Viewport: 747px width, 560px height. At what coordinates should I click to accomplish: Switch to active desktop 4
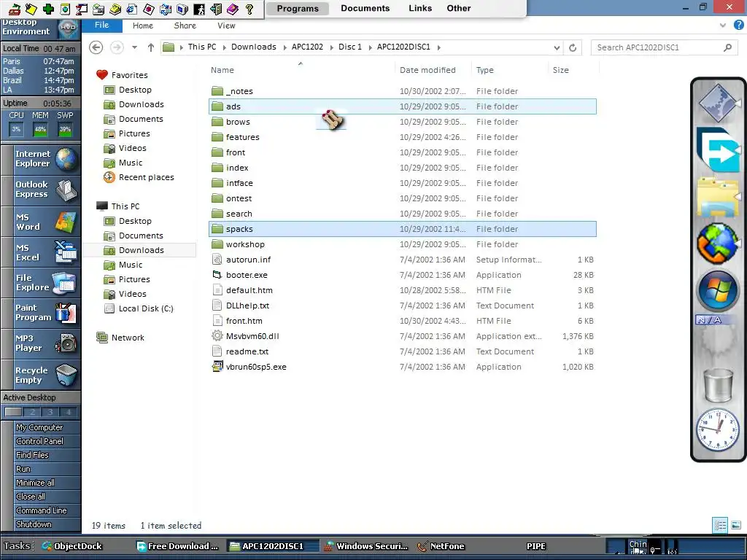(x=68, y=412)
